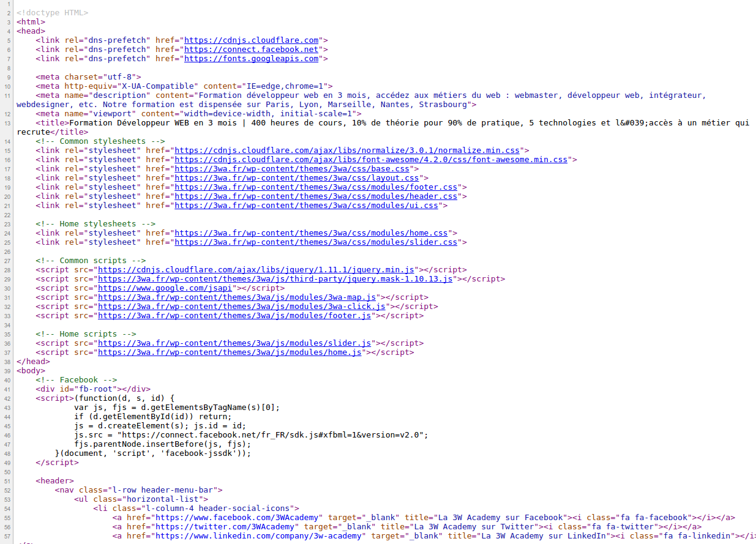This screenshot has height=544, width=756.
Task: Click the 'Home scripts' comment
Action: (x=86, y=333)
